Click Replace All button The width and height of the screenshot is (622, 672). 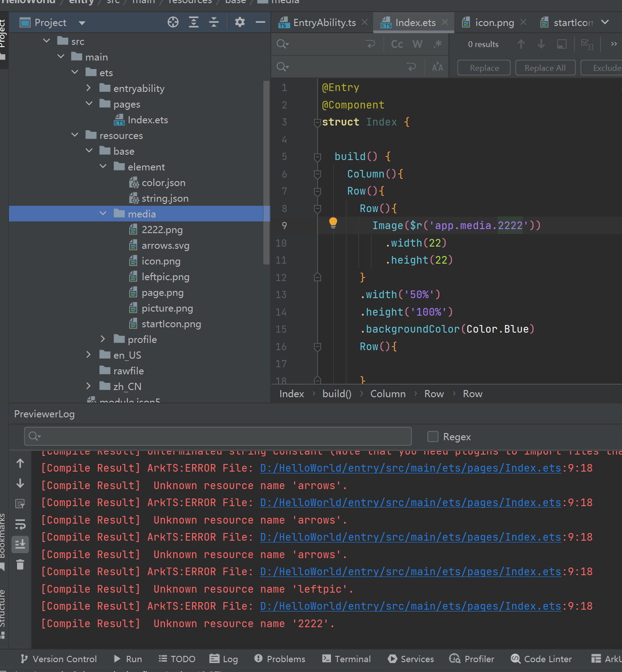545,68
